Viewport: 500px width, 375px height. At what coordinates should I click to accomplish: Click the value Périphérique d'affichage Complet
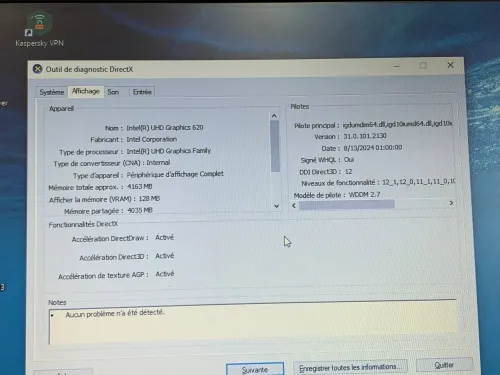[x=175, y=174]
